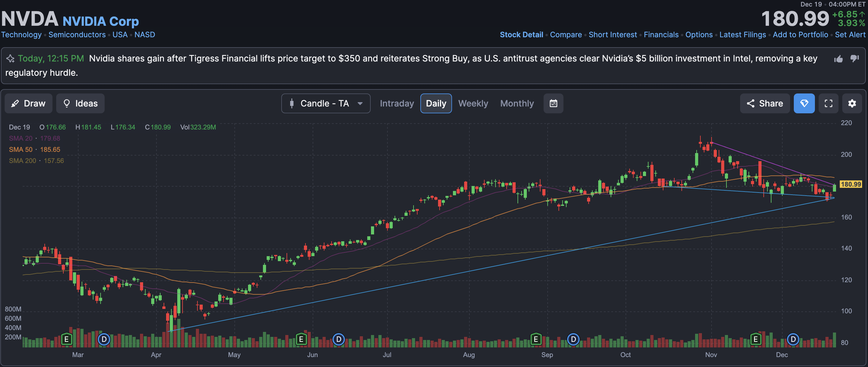Open the Short Interest link
The width and height of the screenshot is (868, 367).
(x=612, y=35)
